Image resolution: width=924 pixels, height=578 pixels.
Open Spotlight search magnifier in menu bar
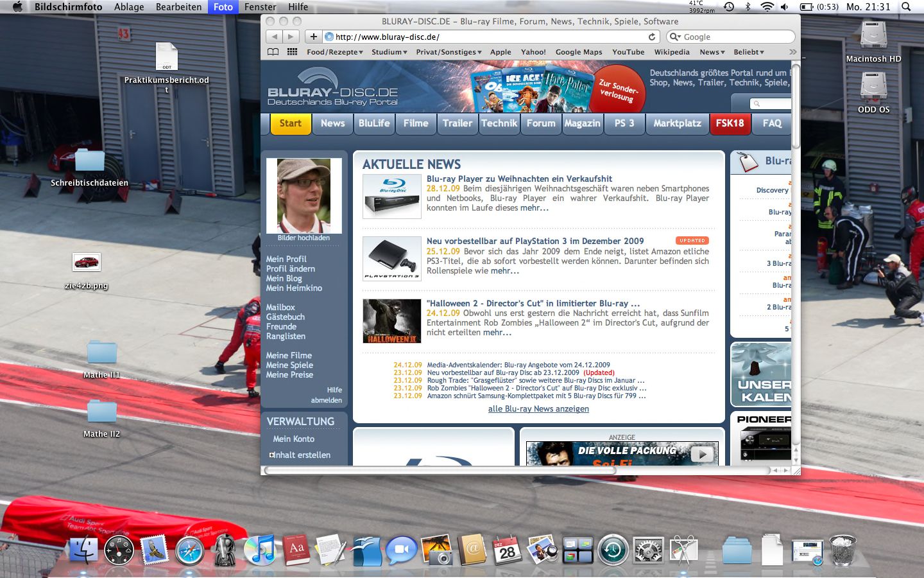coord(906,6)
